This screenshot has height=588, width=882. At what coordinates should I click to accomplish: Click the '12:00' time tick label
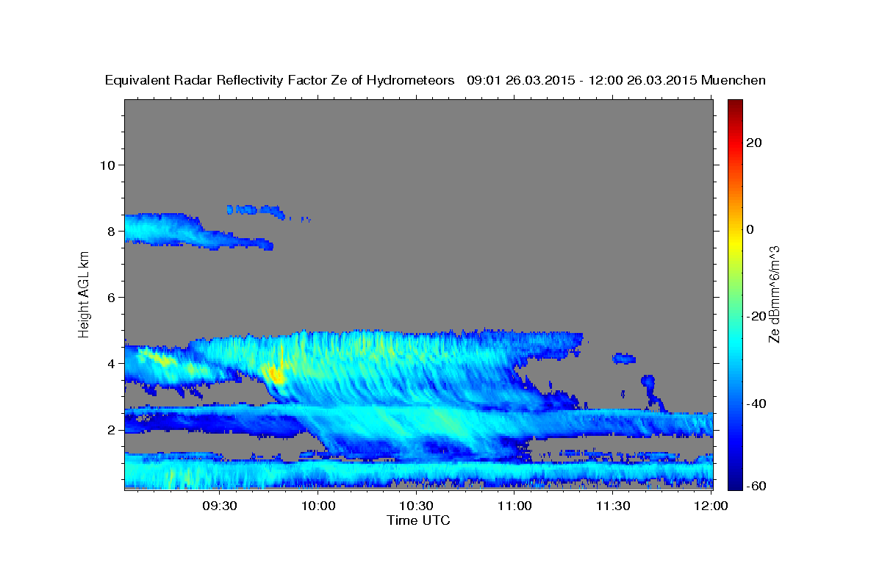click(x=711, y=506)
